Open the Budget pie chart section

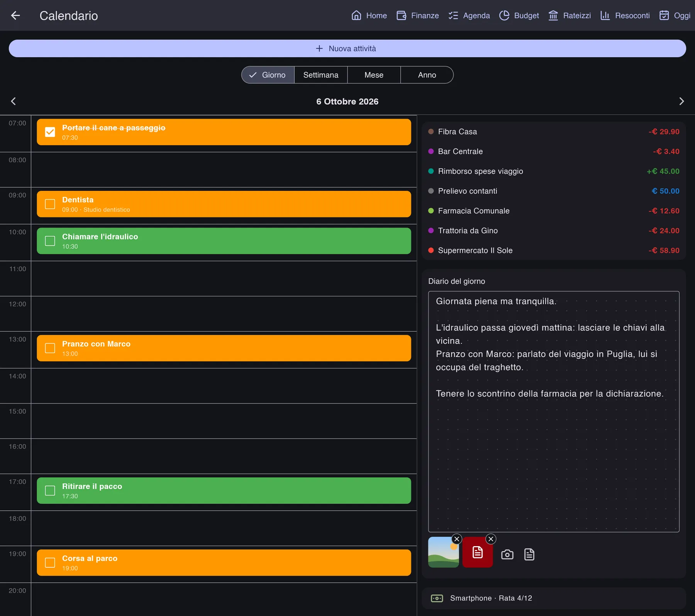tap(519, 15)
